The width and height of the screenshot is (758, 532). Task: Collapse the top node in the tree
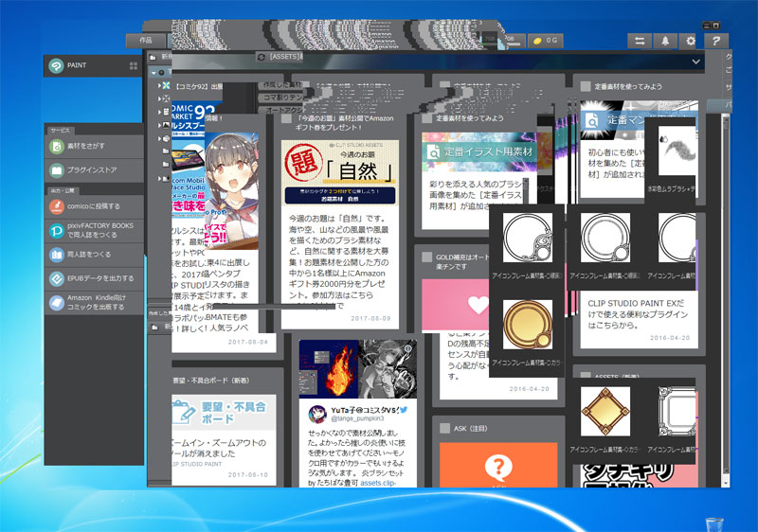pyautogui.click(x=153, y=72)
